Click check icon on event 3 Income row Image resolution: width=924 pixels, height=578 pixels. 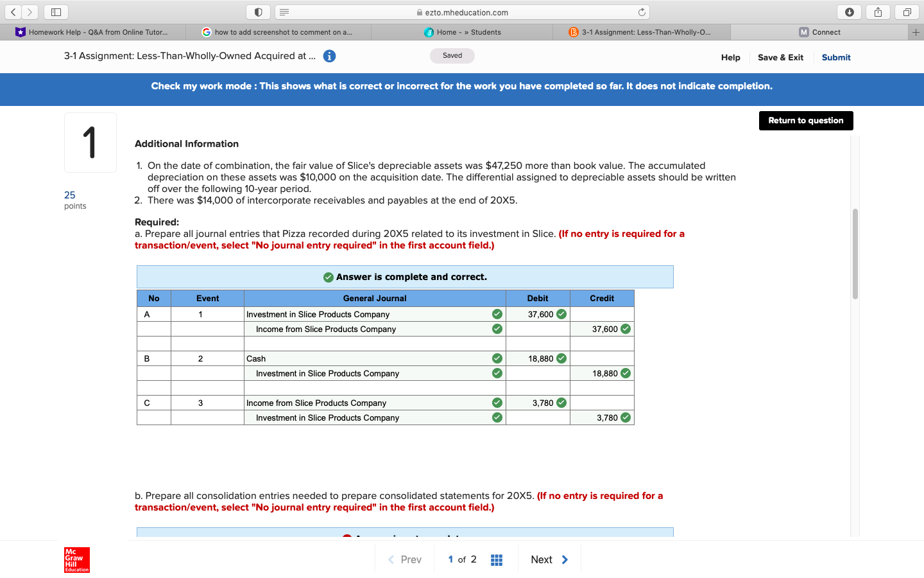(x=497, y=403)
